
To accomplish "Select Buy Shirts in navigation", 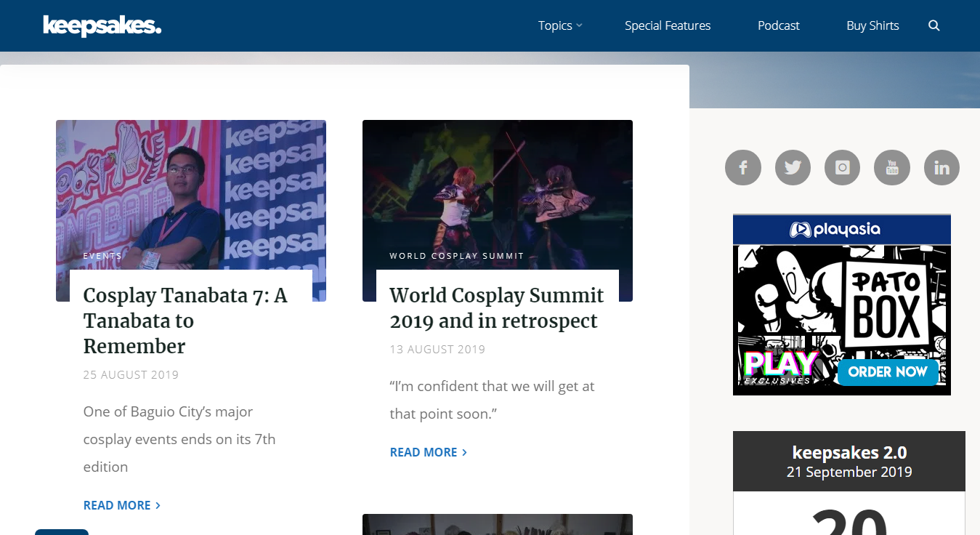I will pyautogui.click(x=872, y=26).
